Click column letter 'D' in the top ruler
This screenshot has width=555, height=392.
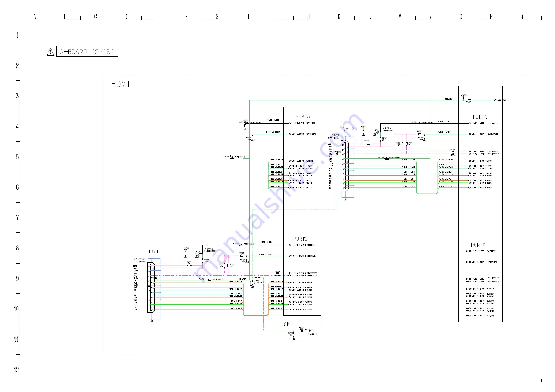click(126, 16)
